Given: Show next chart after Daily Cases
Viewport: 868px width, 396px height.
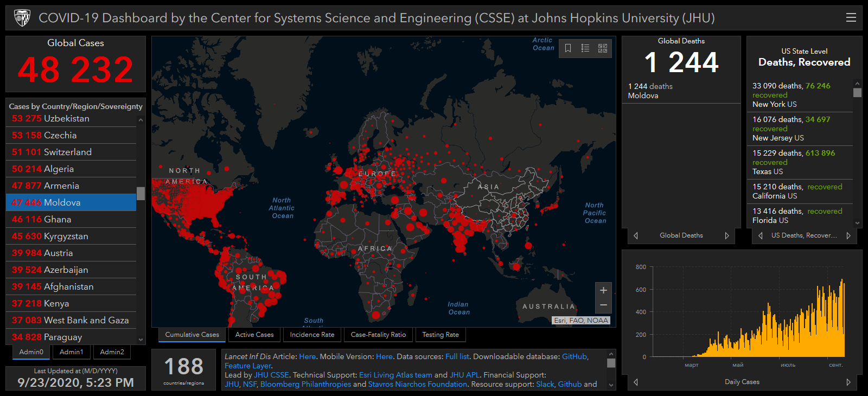Looking at the screenshot, I should click(848, 382).
